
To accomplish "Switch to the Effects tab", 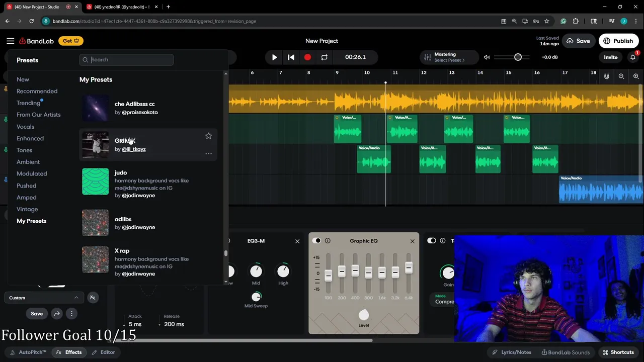I will pyautogui.click(x=69, y=352).
